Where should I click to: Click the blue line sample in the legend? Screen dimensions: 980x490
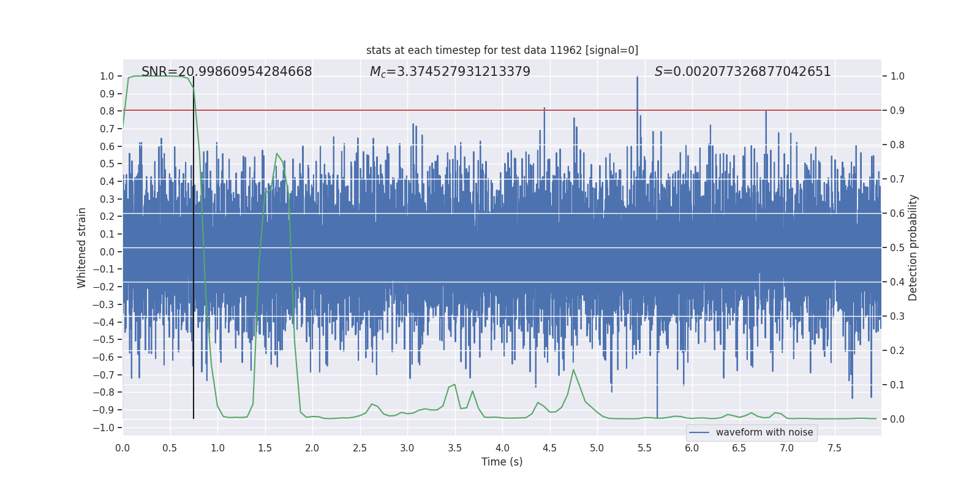[699, 432]
